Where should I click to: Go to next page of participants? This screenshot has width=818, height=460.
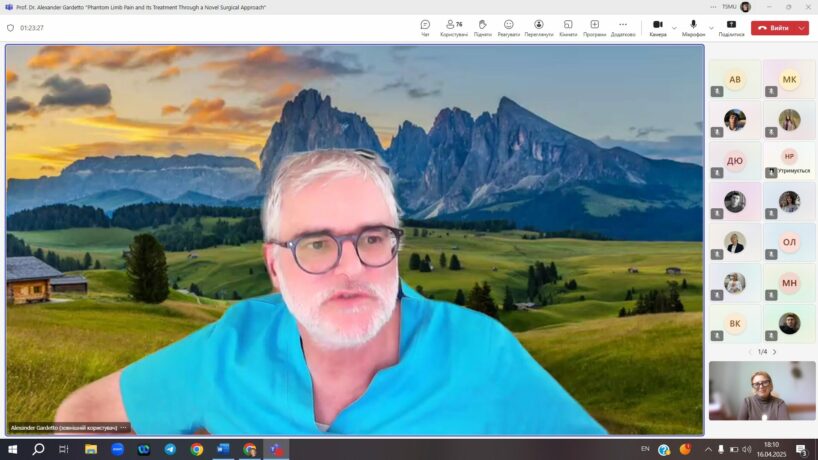tap(774, 352)
